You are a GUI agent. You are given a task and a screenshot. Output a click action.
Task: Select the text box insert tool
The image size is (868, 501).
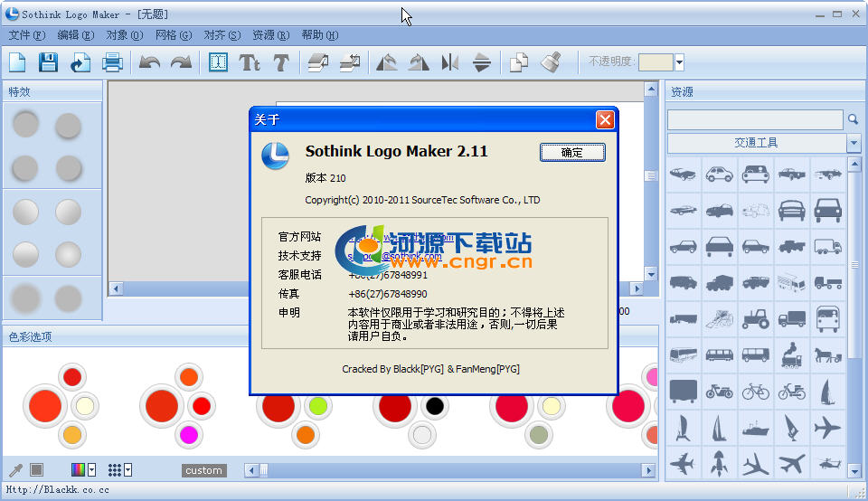point(218,62)
